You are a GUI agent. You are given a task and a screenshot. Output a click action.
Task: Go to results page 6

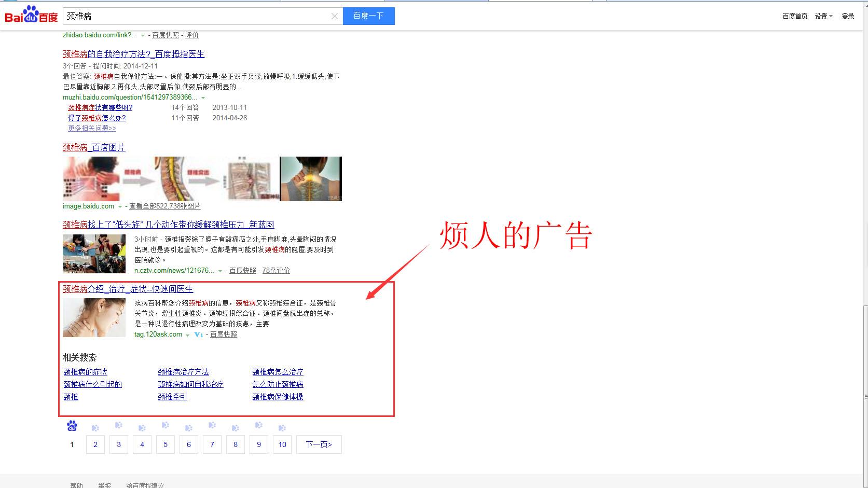coord(189,444)
